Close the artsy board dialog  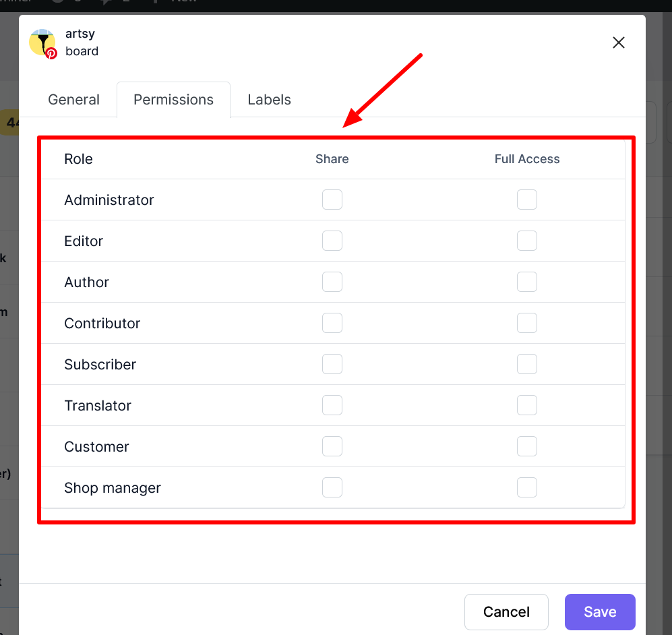tap(619, 42)
